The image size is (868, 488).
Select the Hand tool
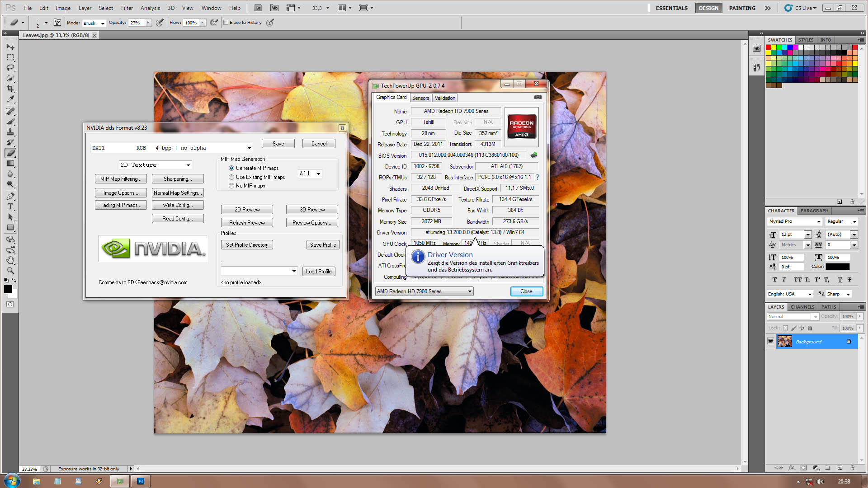point(10,260)
